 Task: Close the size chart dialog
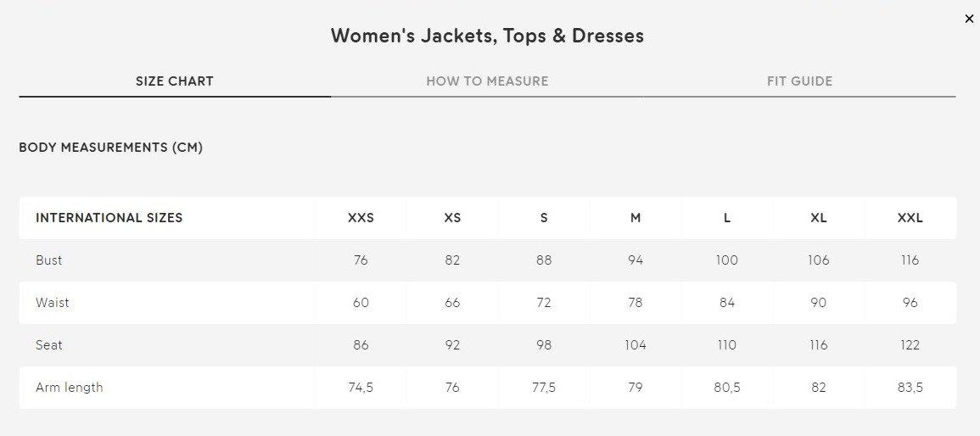(x=969, y=19)
